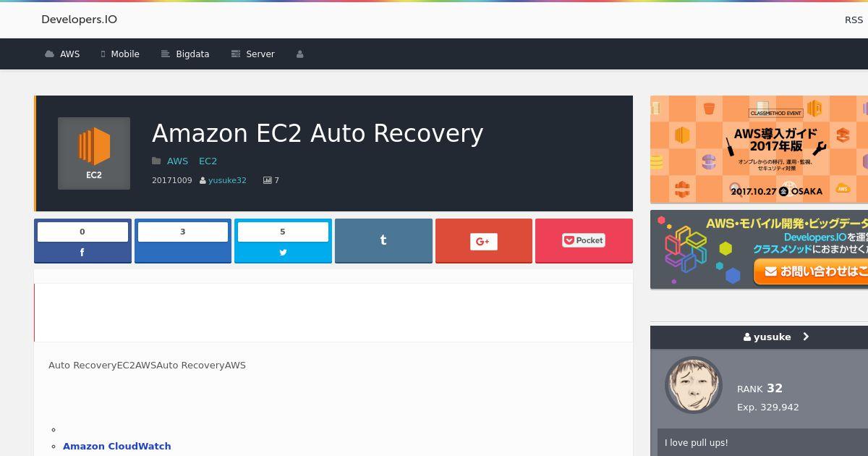Share article via Facebook icon
This screenshot has height=456, width=868.
(x=82, y=253)
